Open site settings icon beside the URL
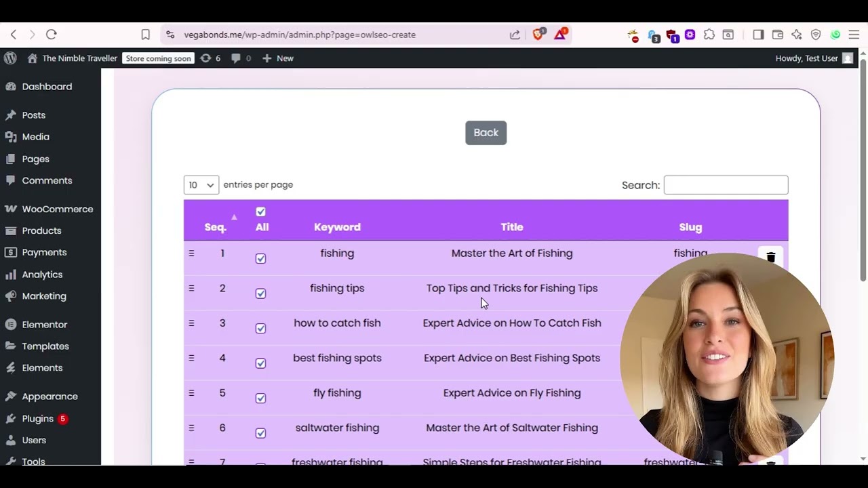This screenshot has height=488, width=868. click(170, 35)
